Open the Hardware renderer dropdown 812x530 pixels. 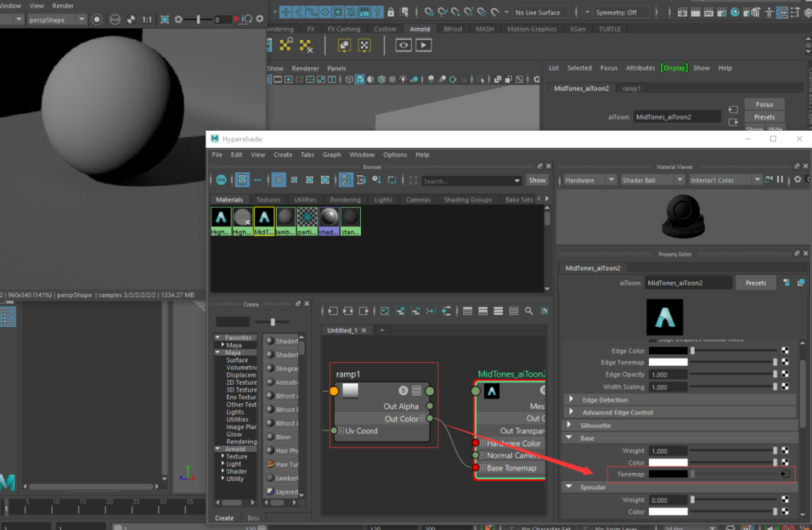(589, 180)
